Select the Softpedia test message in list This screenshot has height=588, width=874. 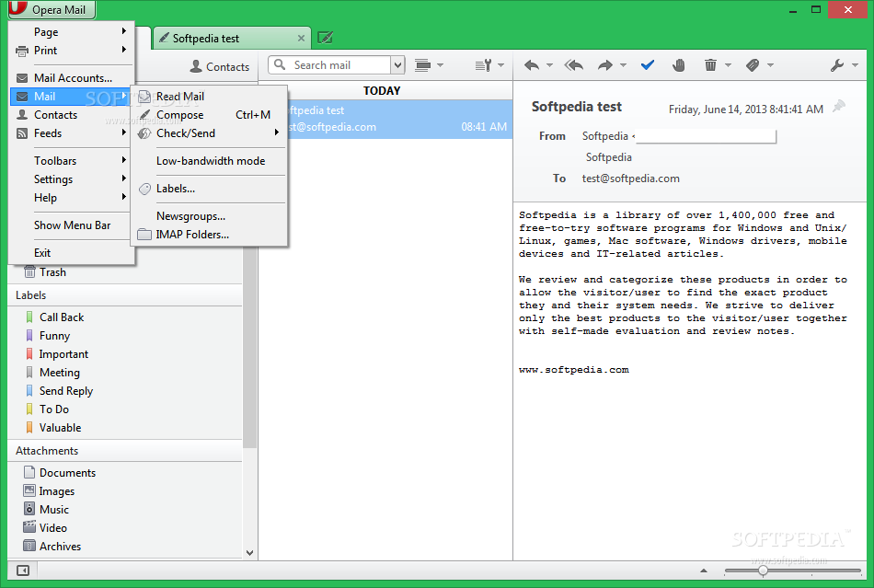pyautogui.click(x=399, y=119)
